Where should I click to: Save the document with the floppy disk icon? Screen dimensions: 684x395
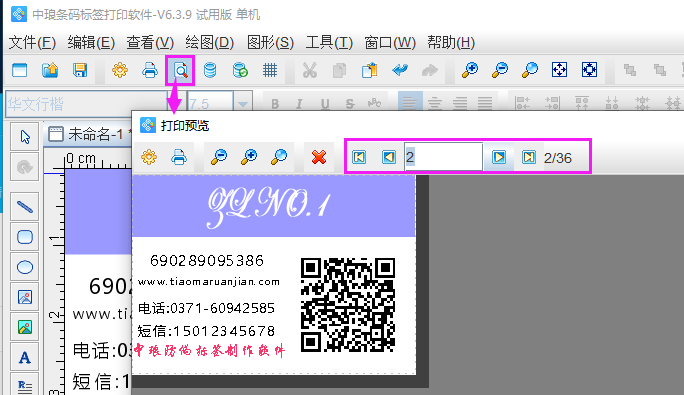point(80,70)
